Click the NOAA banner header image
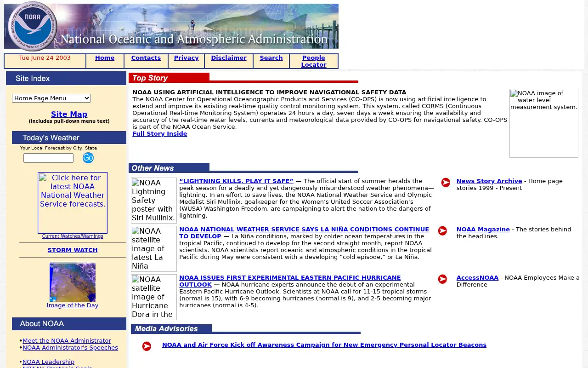The height and width of the screenshot is (368, 588). click(171, 26)
